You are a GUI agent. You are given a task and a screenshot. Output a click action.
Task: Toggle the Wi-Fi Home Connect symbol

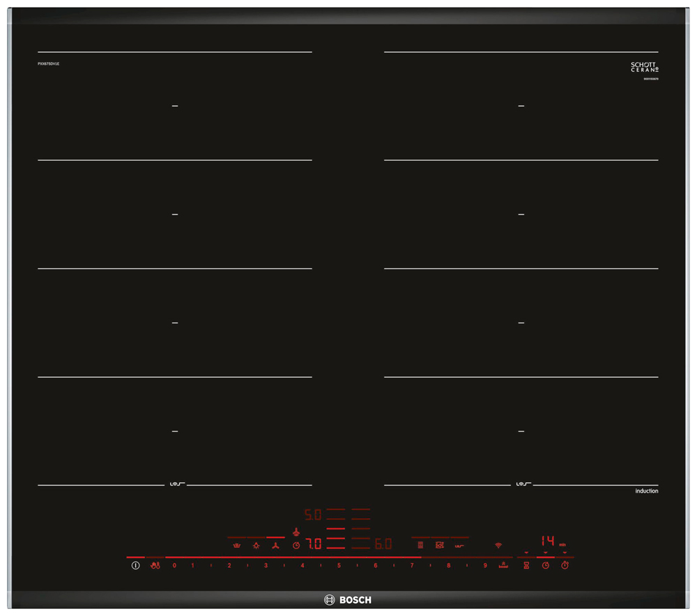pos(498,545)
